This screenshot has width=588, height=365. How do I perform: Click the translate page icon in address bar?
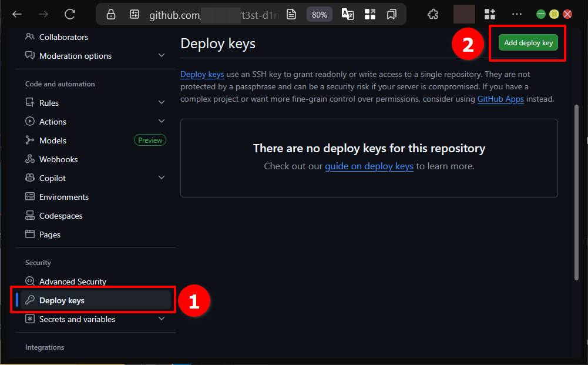(348, 15)
